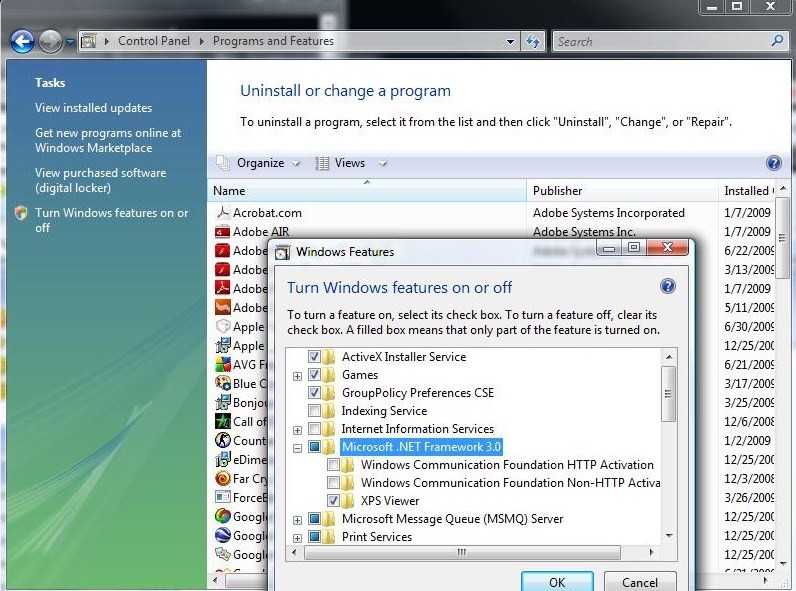Uncheck GroupPolicy Preferences CSE checkbox
Viewport: 796px width, 591px height.
(x=314, y=393)
